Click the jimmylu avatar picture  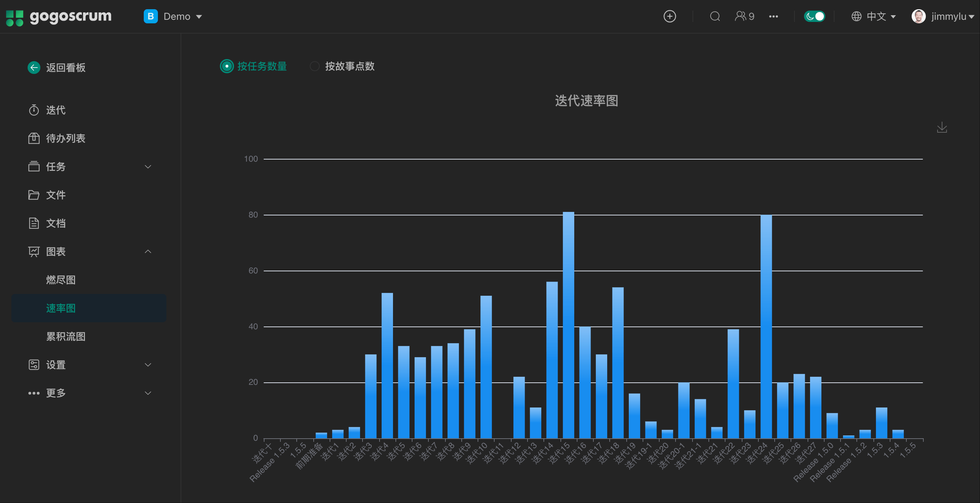[x=918, y=16]
